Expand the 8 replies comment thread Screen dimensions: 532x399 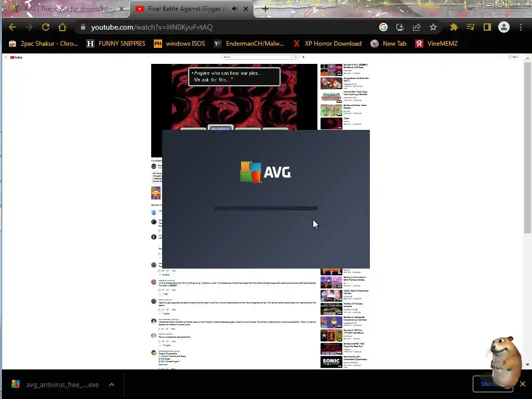point(165,274)
